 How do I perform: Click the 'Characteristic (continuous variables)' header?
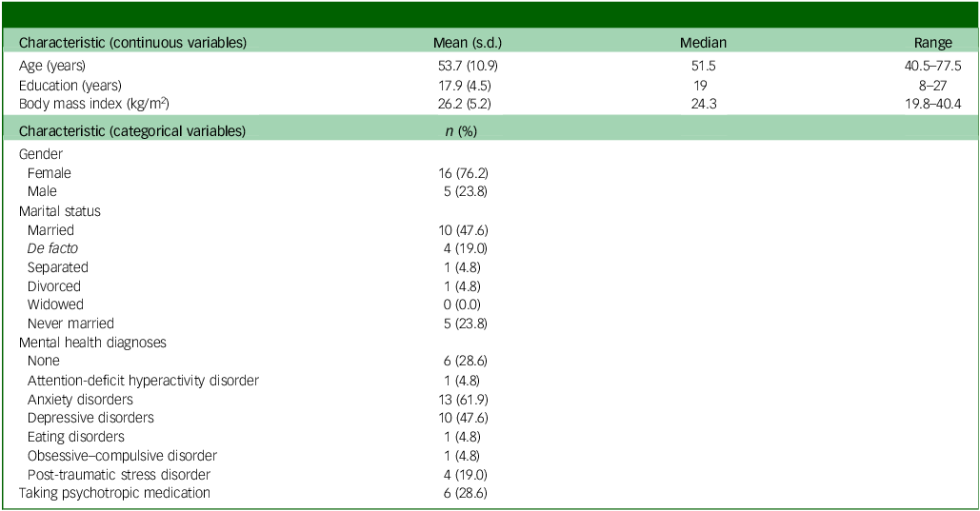(x=132, y=43)
